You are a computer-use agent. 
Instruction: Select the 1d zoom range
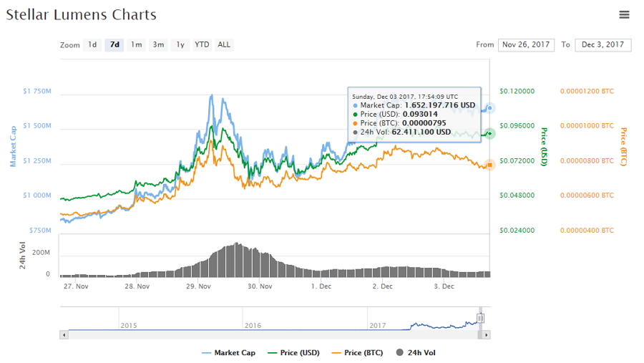92,44
